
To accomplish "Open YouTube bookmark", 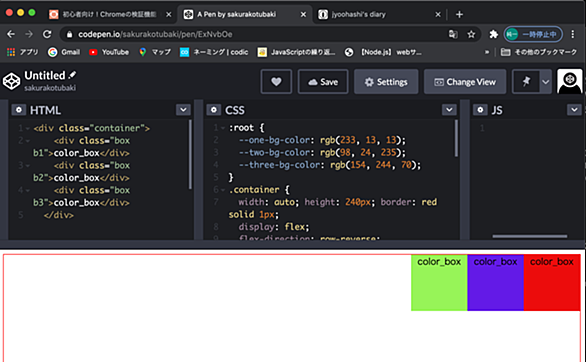I will [109, 52].
